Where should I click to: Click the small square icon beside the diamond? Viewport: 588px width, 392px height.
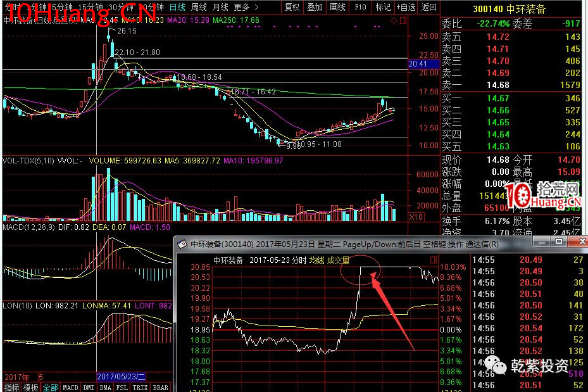(403, 21)
